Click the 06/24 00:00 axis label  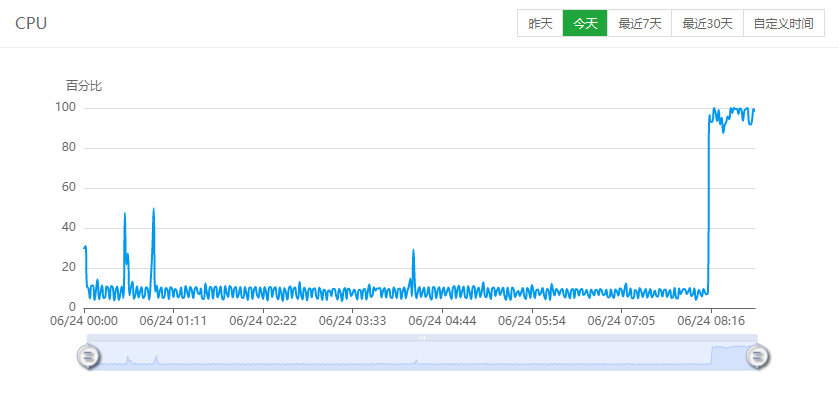tap(84, 321)
